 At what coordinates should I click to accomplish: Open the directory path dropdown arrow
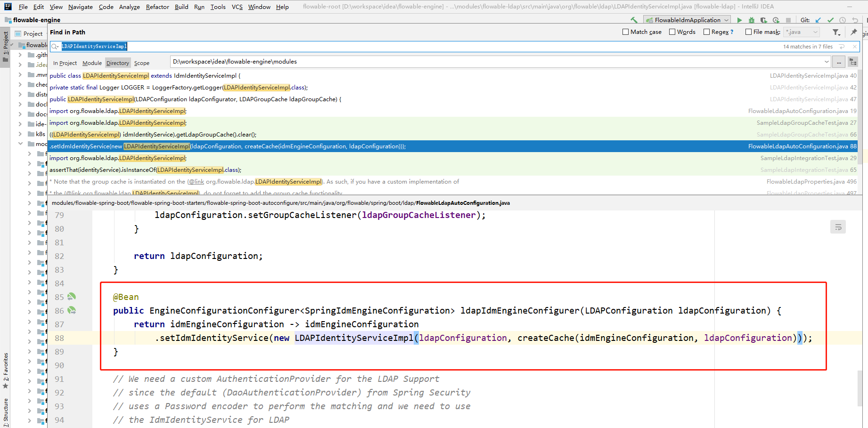(x=827, y=62)
